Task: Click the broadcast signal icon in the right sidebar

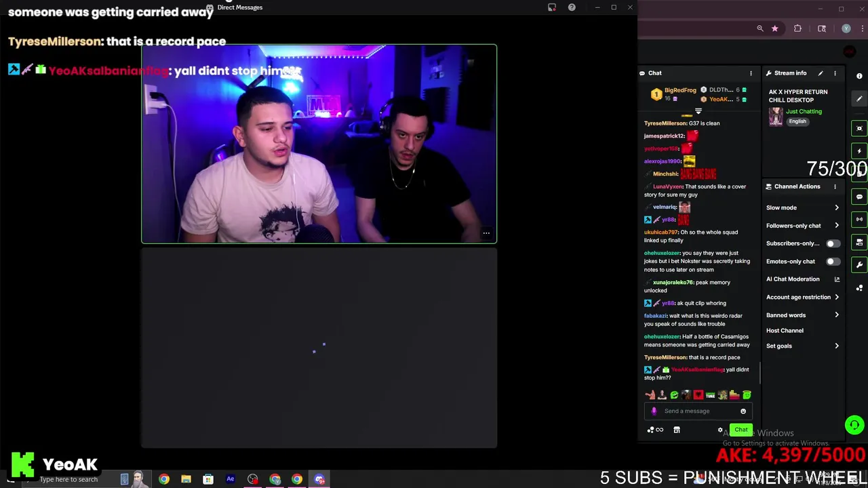Action: tap(859, 219)
